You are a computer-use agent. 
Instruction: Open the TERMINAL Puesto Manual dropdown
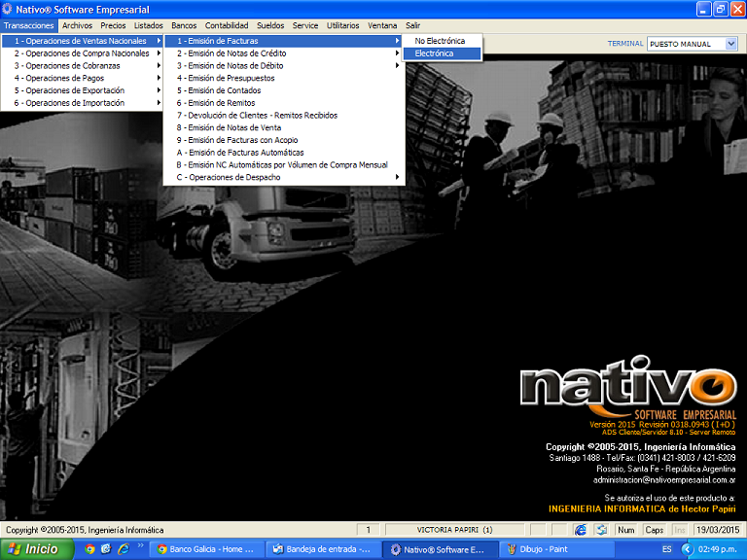pyautogui.click(x=731, y=44)
